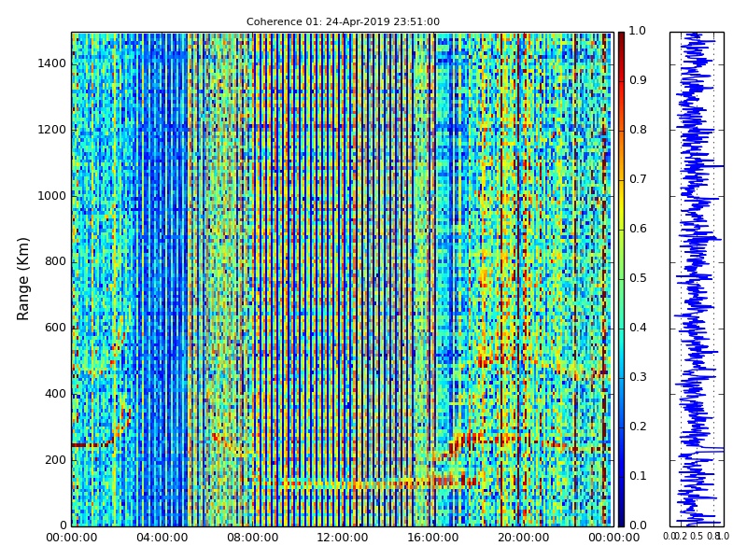Screen dimensions: 747x560
Task: Click the plot title 'Coherence 01: 24-Apr-2019 23:51:00'
Action: coord(343,21)
